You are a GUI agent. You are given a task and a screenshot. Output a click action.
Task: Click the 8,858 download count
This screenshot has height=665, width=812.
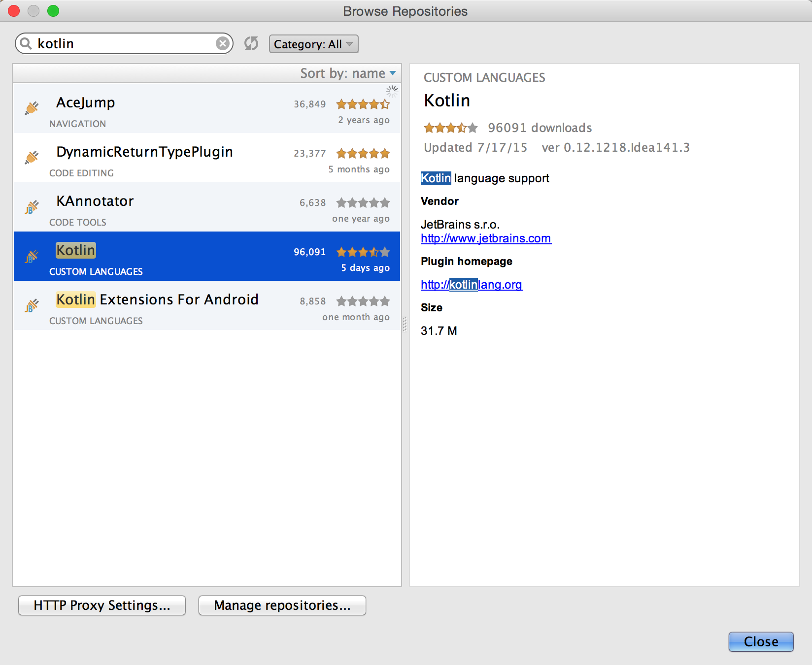pyautogui.click(x=313, y=301)
